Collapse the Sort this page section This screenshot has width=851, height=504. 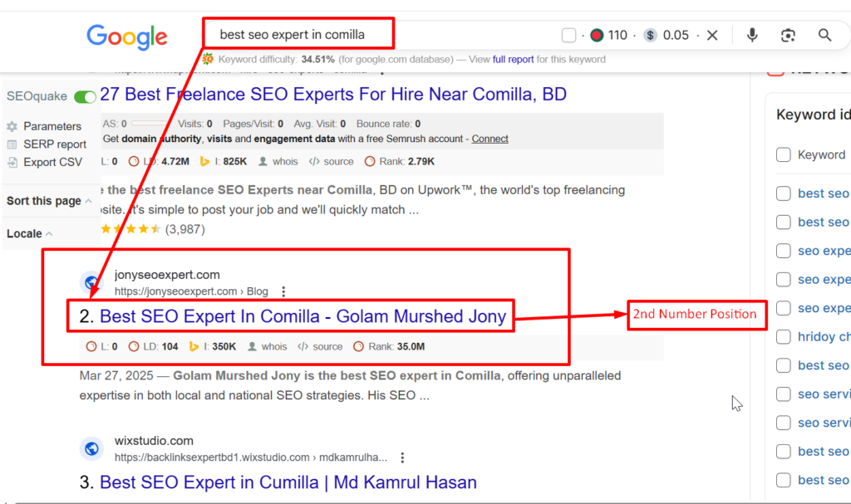pyautogui.click(x=49, y=201)
